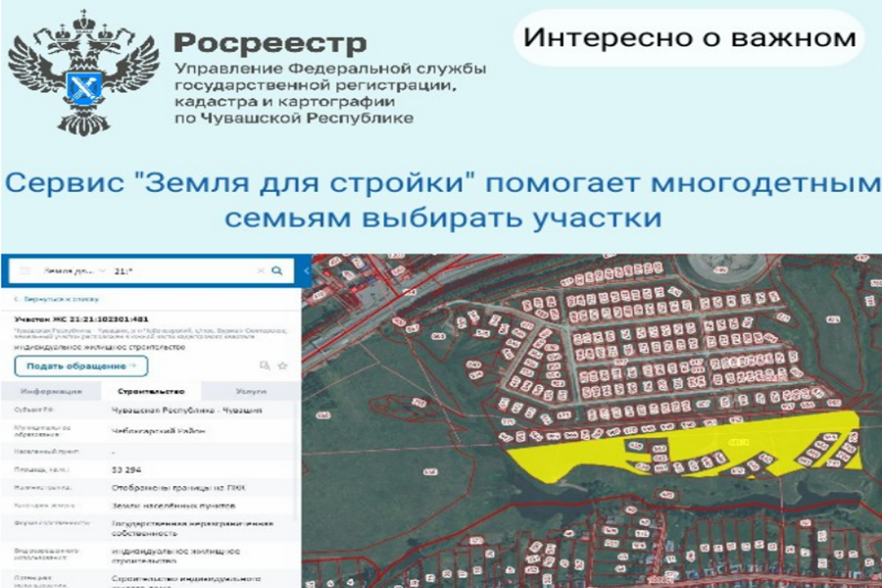882x588 pixels.
Task: Click the 'Росреестр' heading text
Action: [x=270, y=43]
